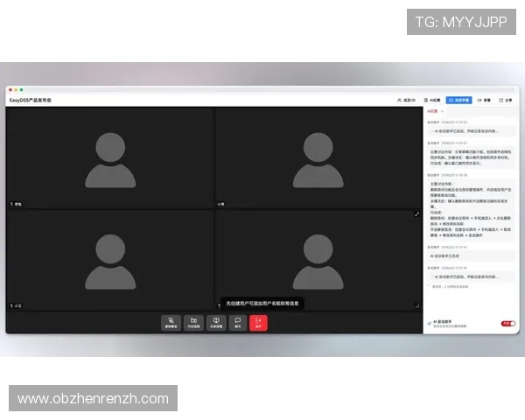
Task: Click the assistant message input field
Action: click(470, 285)
